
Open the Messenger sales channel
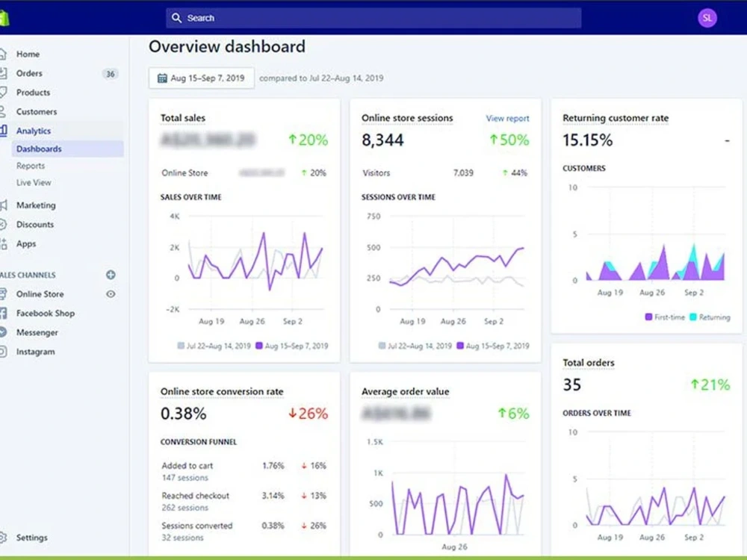tap(37, 332)
